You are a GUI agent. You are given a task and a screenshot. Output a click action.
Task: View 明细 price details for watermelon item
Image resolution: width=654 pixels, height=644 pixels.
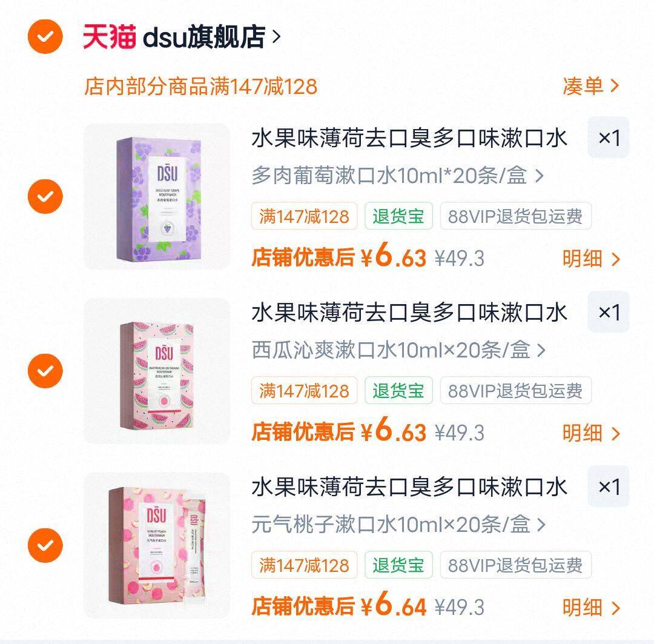point(591,433)
